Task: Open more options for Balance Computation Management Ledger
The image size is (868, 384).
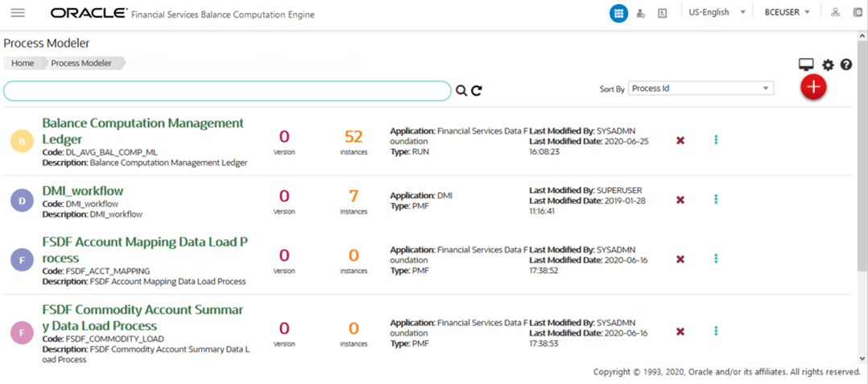Action: point(716,141)
